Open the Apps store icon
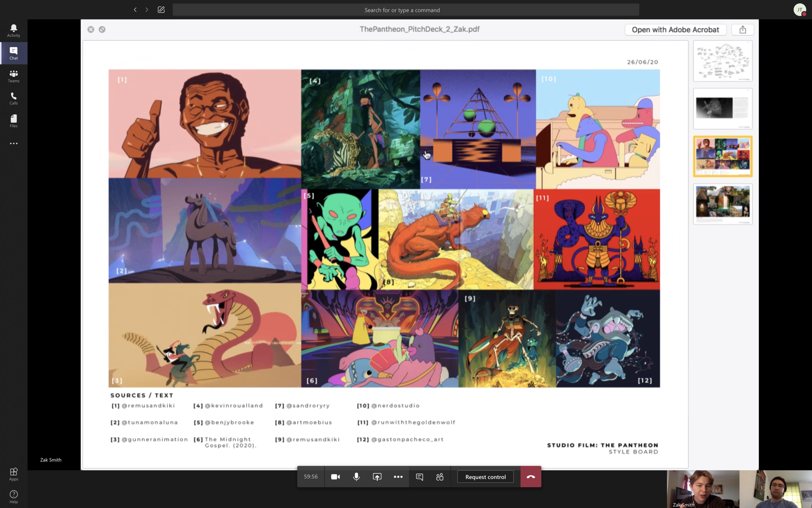 tap(13, 474)
